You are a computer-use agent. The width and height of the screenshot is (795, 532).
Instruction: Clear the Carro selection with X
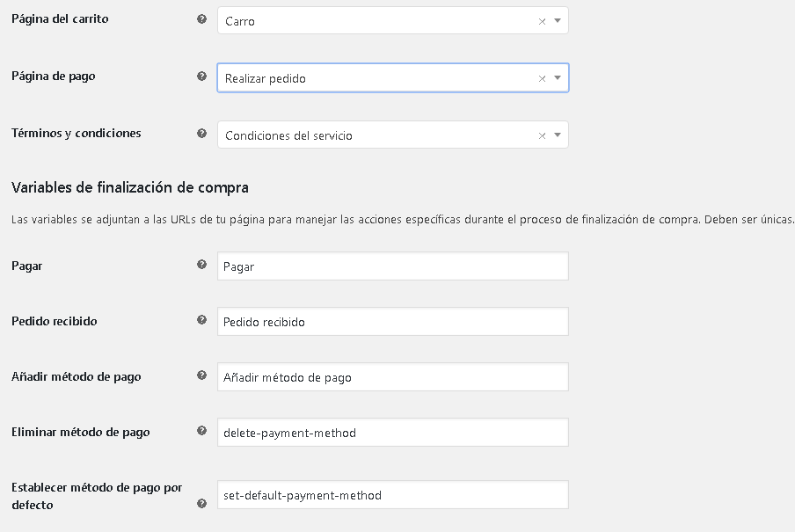pyautogui.click(x=542, y=21)
